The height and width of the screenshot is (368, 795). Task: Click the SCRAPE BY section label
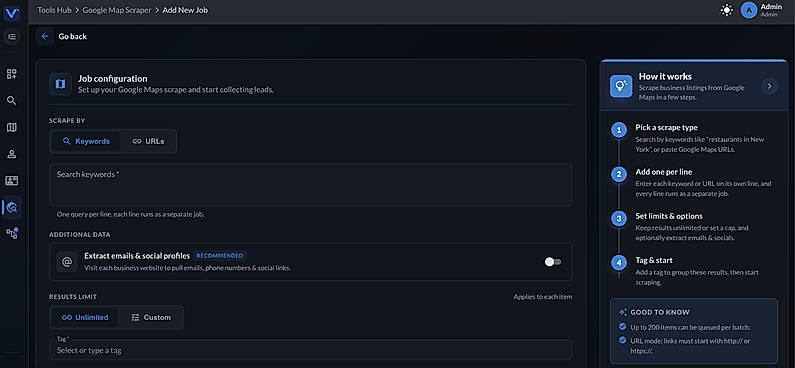[67, 121]
